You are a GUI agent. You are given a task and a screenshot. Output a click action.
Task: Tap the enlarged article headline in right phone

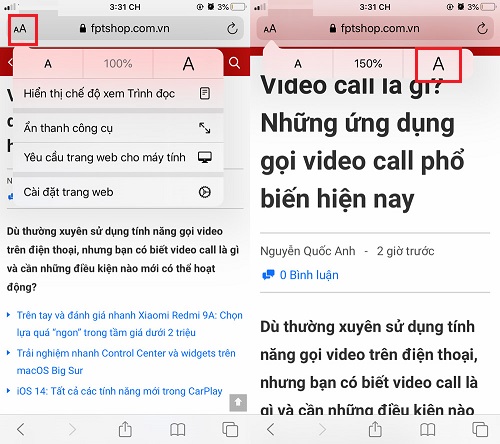point(362,143)
